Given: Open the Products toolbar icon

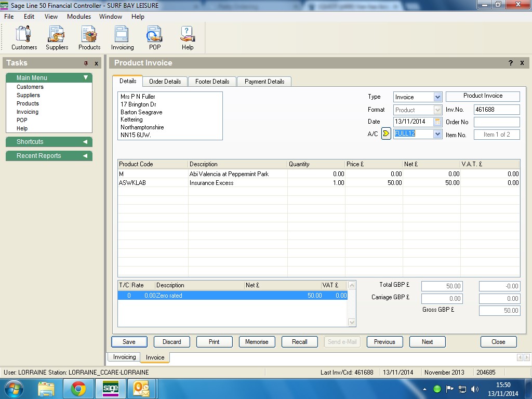Looking at the screenshot, I should point(89,37).
